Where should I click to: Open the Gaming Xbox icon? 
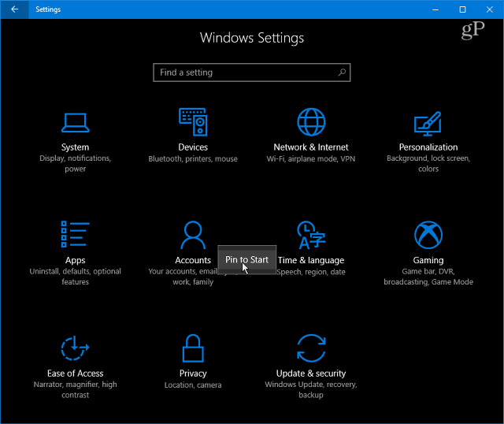coord(428,235)
